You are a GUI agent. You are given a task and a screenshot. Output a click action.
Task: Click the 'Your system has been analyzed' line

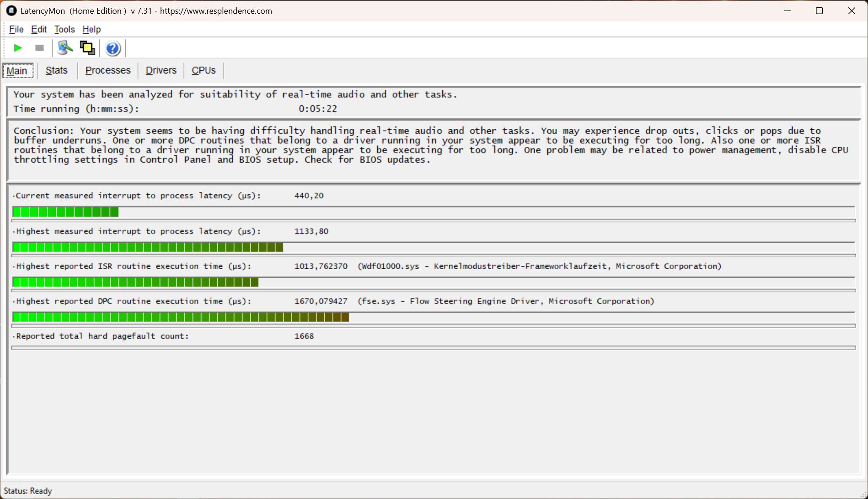coord(235,95)
